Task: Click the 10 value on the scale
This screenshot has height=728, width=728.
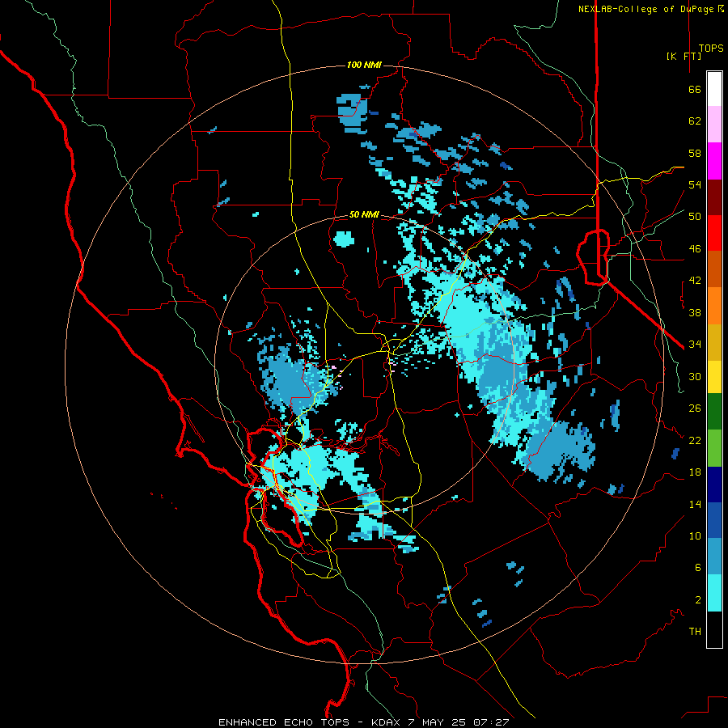Action: click(695, 535)
